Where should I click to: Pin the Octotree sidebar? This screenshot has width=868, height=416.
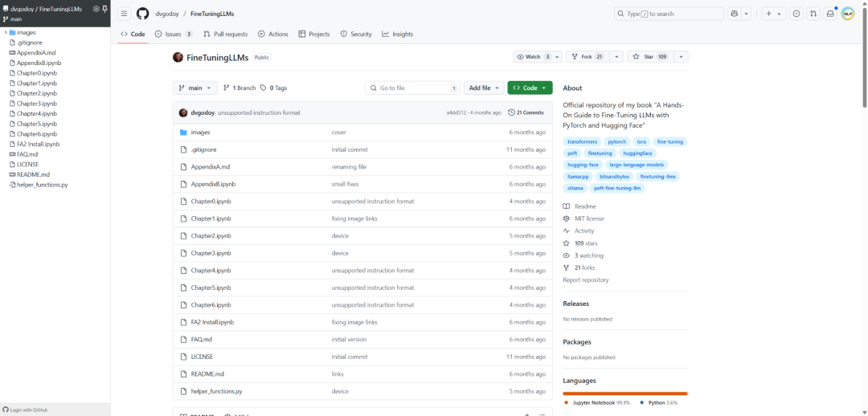(104, 9)
